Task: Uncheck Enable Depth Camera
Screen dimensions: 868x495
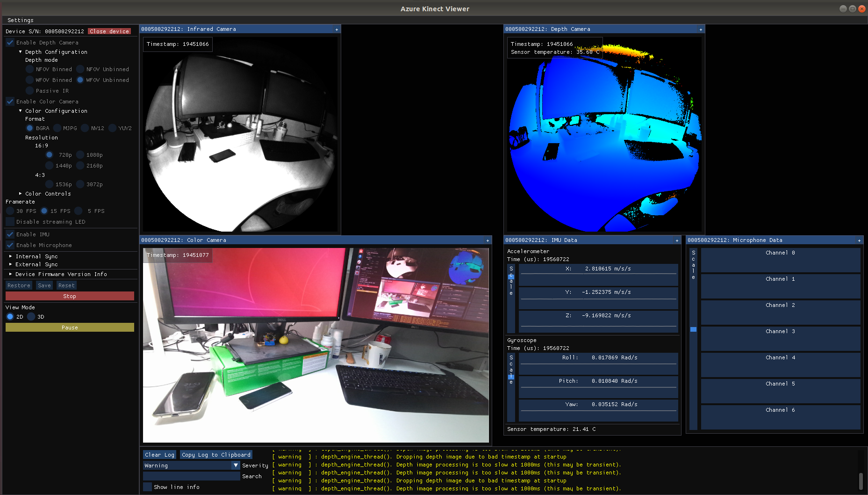Action: (10, 42)
